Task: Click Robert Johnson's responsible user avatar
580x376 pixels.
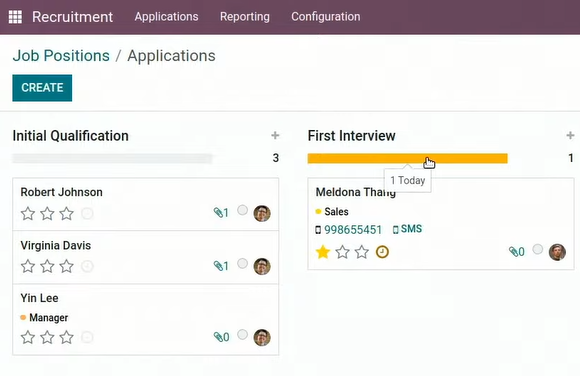Action: [x=262, y=213]
